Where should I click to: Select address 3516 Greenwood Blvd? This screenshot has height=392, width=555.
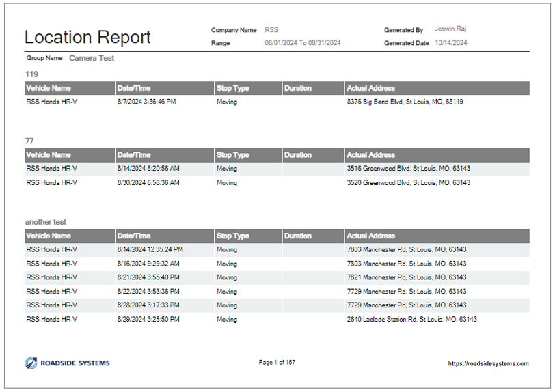pyautogui.click(x=409, y=169)
